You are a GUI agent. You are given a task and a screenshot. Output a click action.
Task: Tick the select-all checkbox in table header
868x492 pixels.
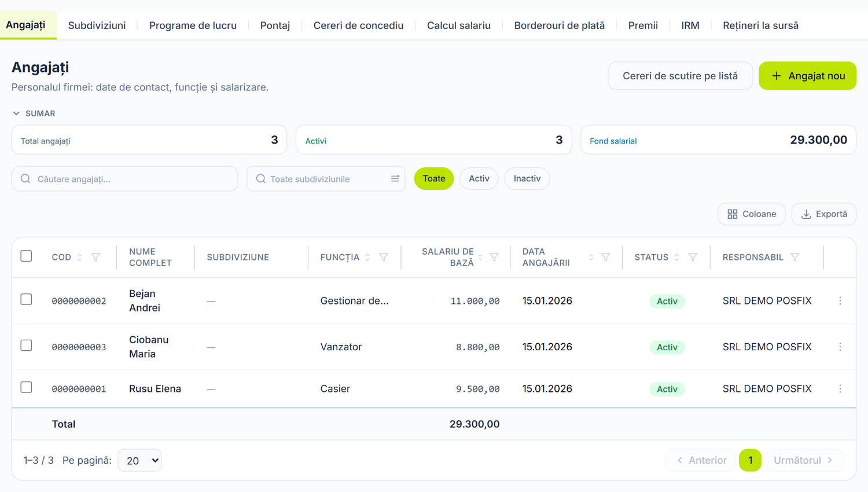(x=26, y=256)
